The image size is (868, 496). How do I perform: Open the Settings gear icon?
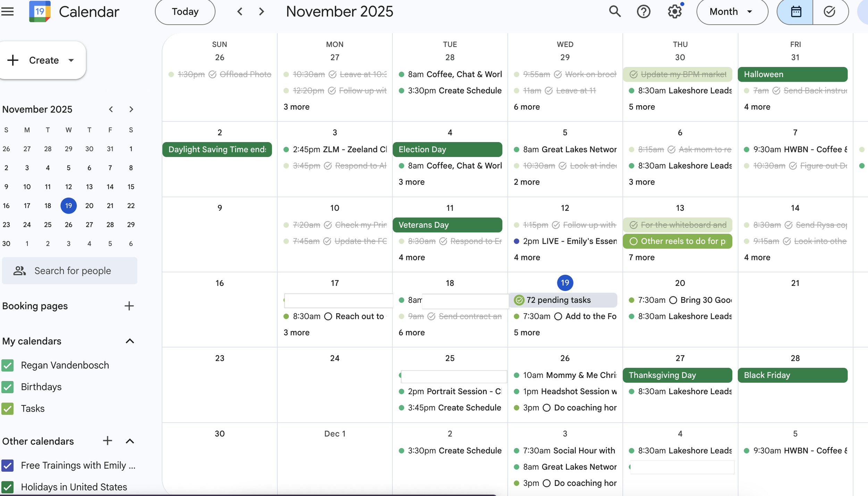(x=675, y=12)
